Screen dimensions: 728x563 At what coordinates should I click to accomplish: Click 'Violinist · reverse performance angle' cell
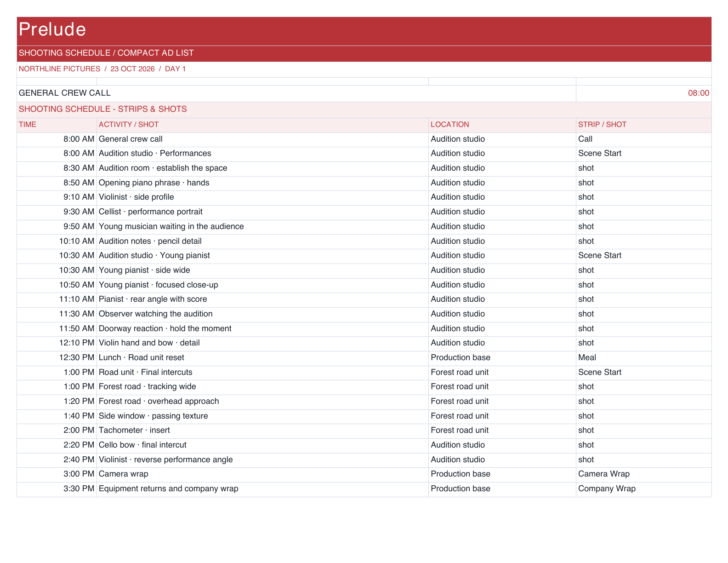tap(262, 460)
